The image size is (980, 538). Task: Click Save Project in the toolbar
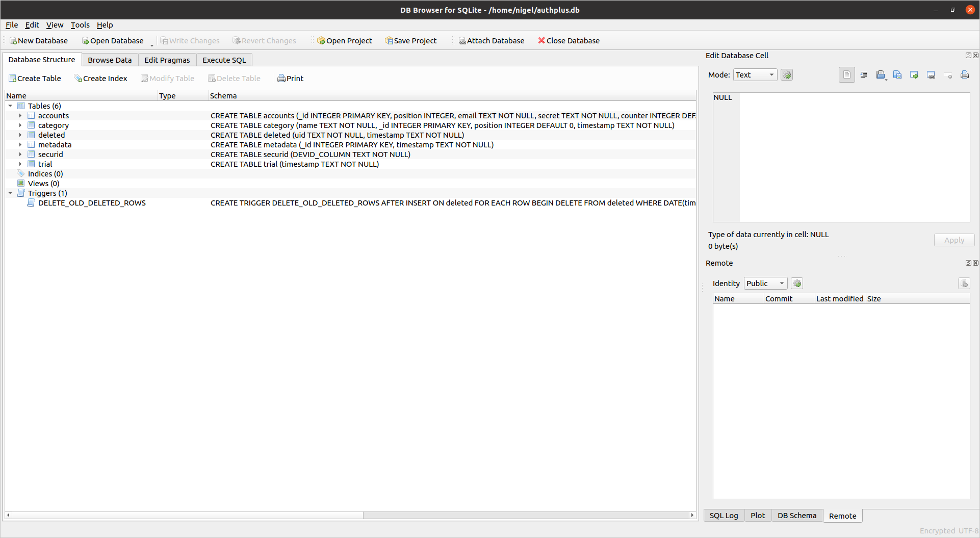tap(410, 41)
